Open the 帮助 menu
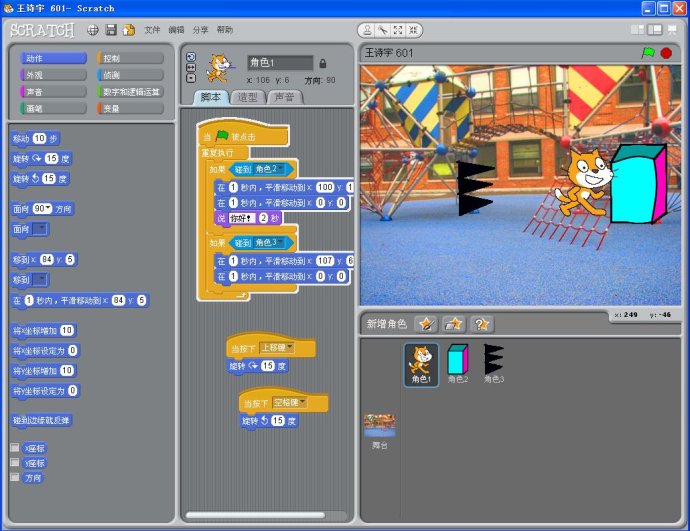690x531 pixels. coord(224,30)
